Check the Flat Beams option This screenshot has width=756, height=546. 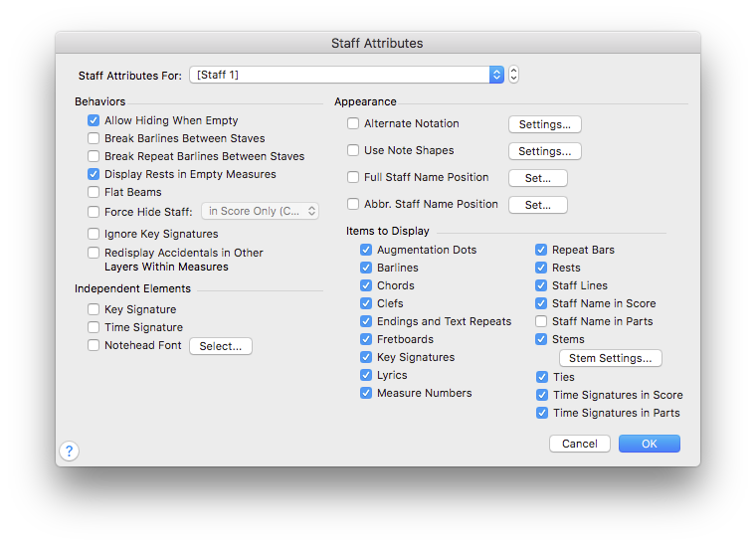[94, 192]
